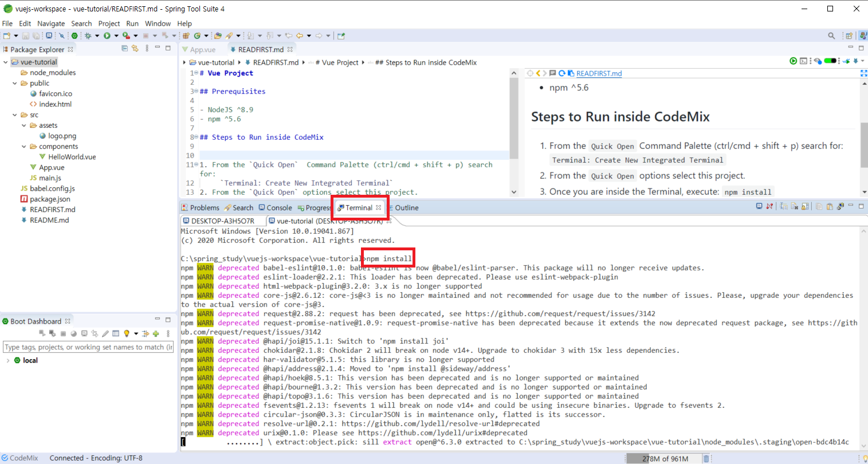868x464 pixels.
Task: Run the application with the green Run icon
Action: pyautogui.click(x=107, y=35)
